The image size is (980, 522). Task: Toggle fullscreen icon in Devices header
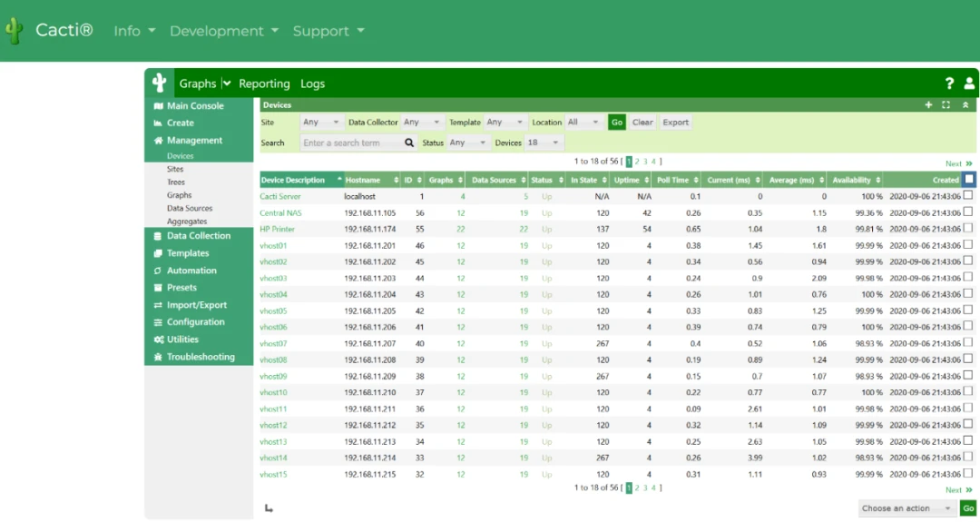[x=946, y=105]
